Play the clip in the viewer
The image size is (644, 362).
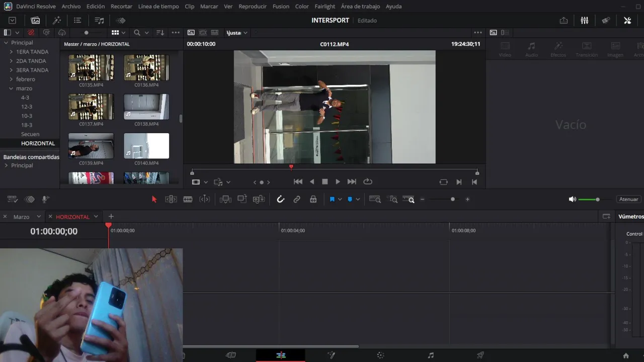338,182
